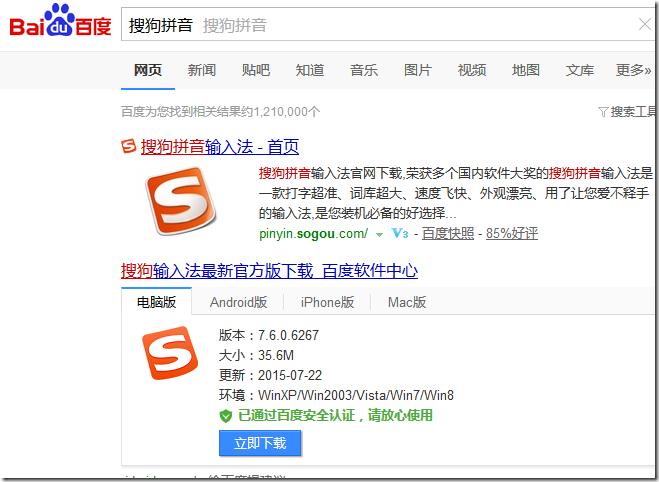Open the 网页 tab
Image resolution: width=659 pixels, height=482 pixels.
(148, 70)
